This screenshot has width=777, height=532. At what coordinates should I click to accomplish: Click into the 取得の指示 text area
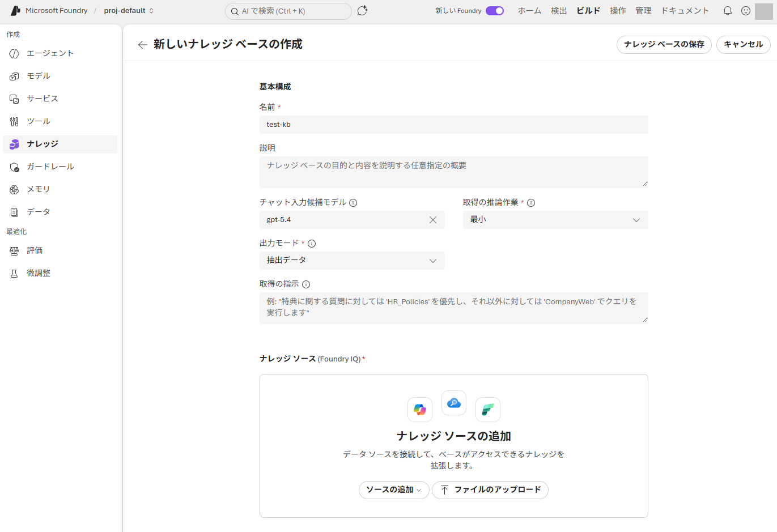click(x=454, y=308)
